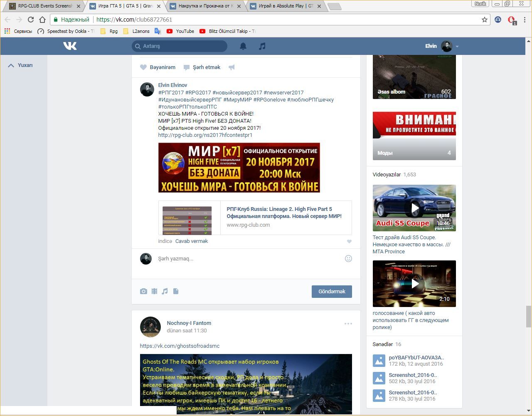Open the translate bookmark icon

158,31
